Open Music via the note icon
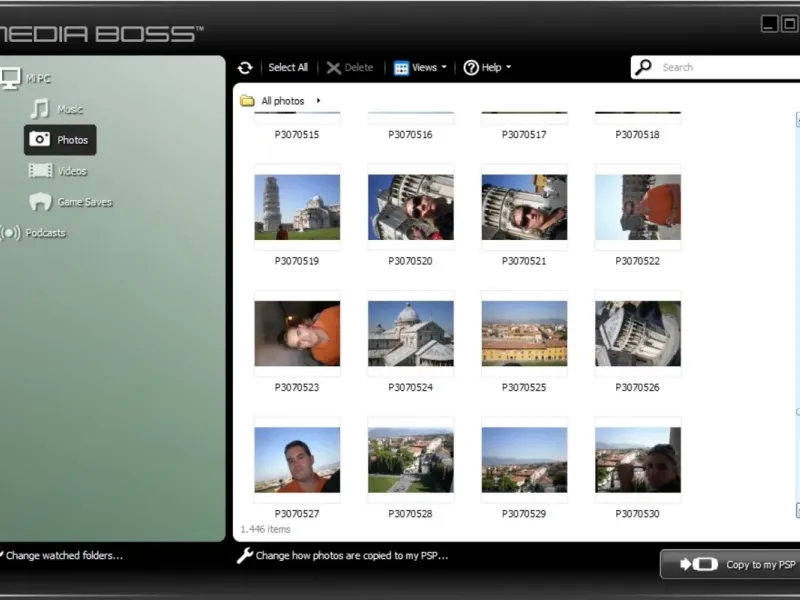Viewport: 800px width, 600px height. [40, 109]
